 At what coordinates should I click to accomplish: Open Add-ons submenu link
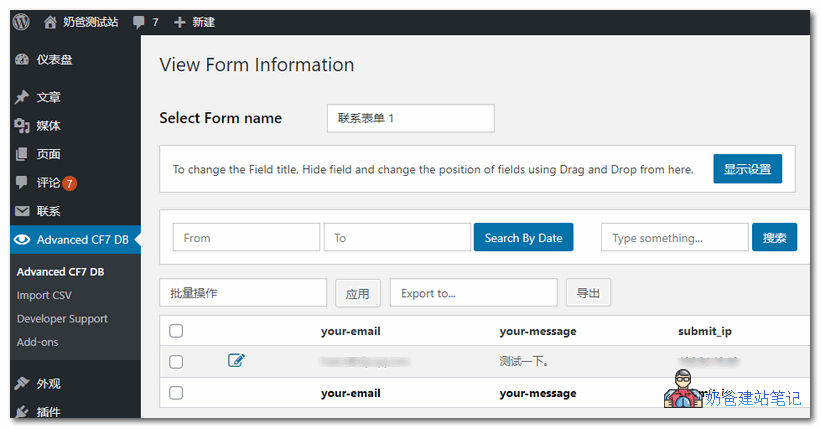tap(37, 342)
